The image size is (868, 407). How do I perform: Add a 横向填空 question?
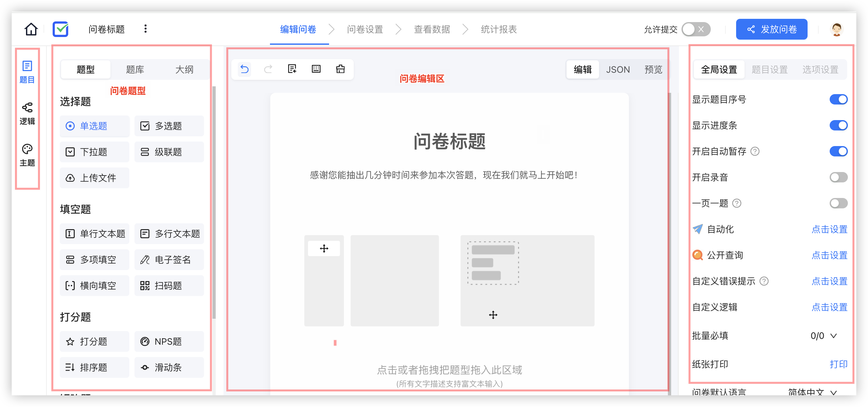tap(95, 286)
